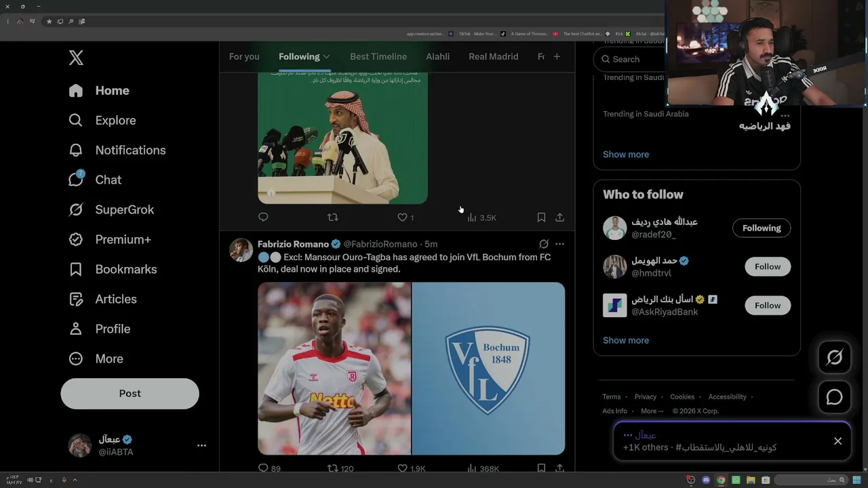
Task: Open the Ads Info footer link
Action: [615, 411]
